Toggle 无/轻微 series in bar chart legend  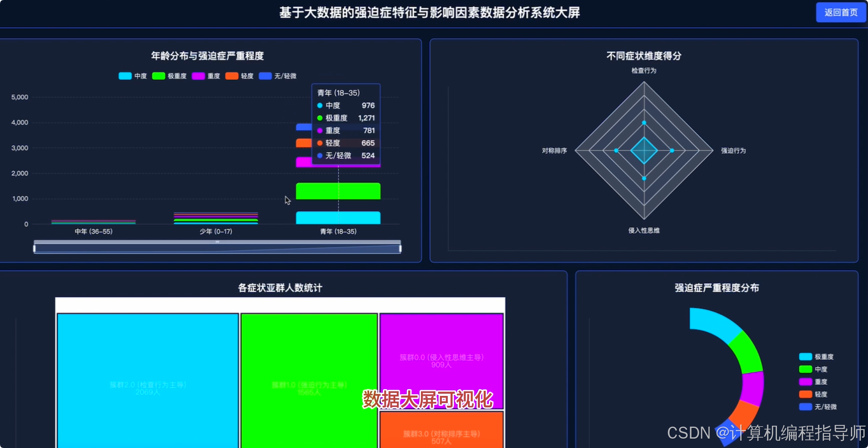point(278,76)
